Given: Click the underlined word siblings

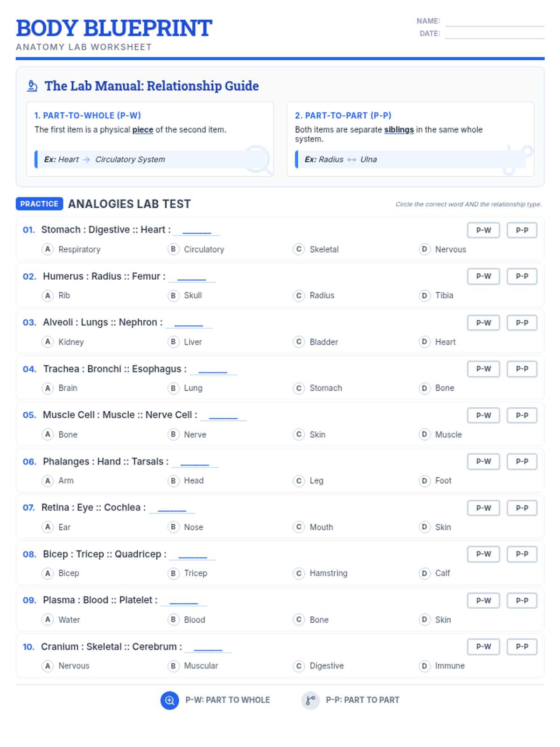Looking at the screenshot, I should coord(399,130).
